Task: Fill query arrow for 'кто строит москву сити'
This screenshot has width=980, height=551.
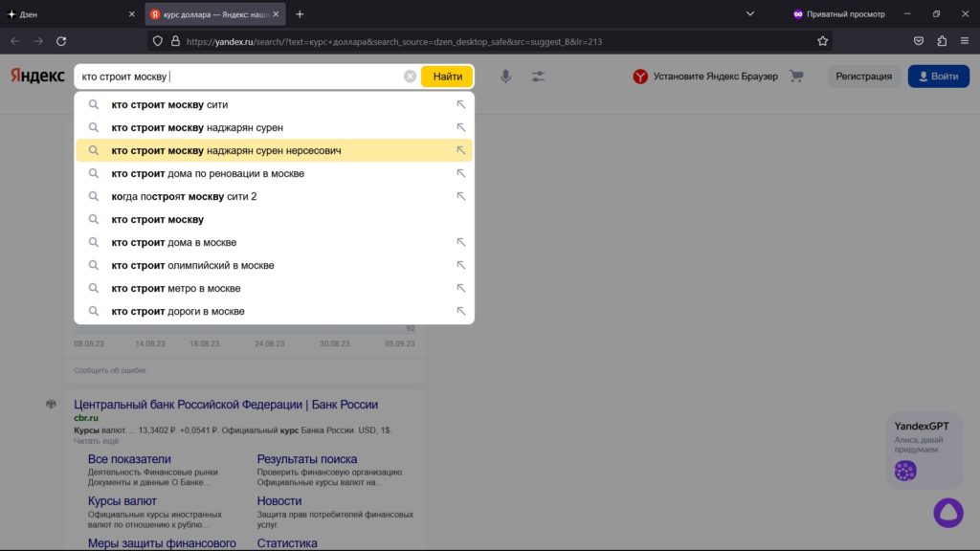Action: 460,104
